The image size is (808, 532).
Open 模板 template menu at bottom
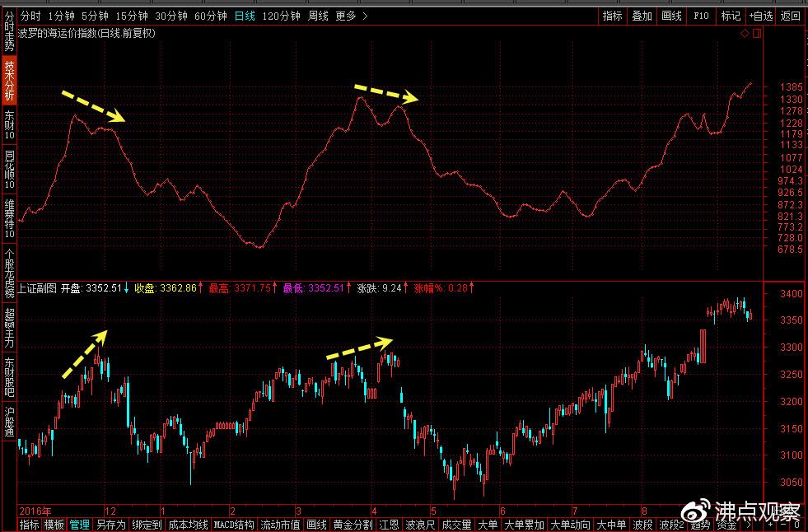[54, 525]
